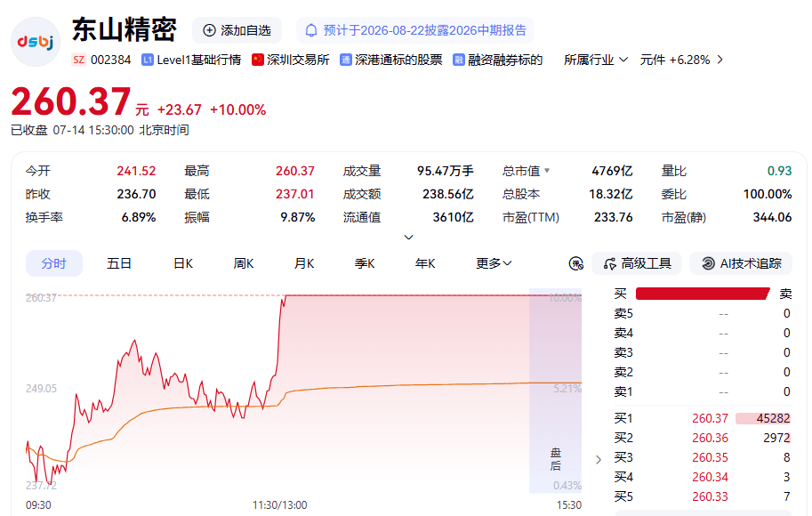Switch to the 五日 tab

click(x=119, y=263)
